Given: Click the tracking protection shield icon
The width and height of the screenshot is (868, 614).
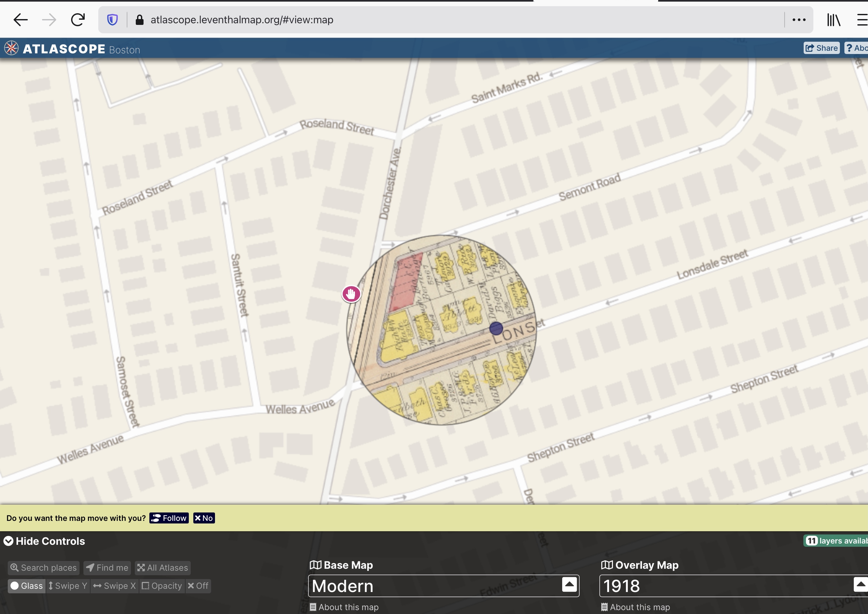Looking at the screenshot, I should click(x=112, y=20).
